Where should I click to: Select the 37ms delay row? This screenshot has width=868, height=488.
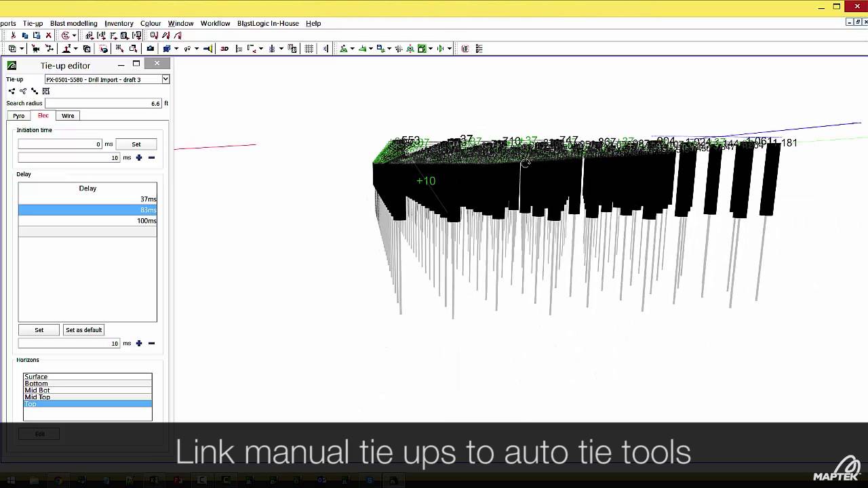click(x=87, y=199)
